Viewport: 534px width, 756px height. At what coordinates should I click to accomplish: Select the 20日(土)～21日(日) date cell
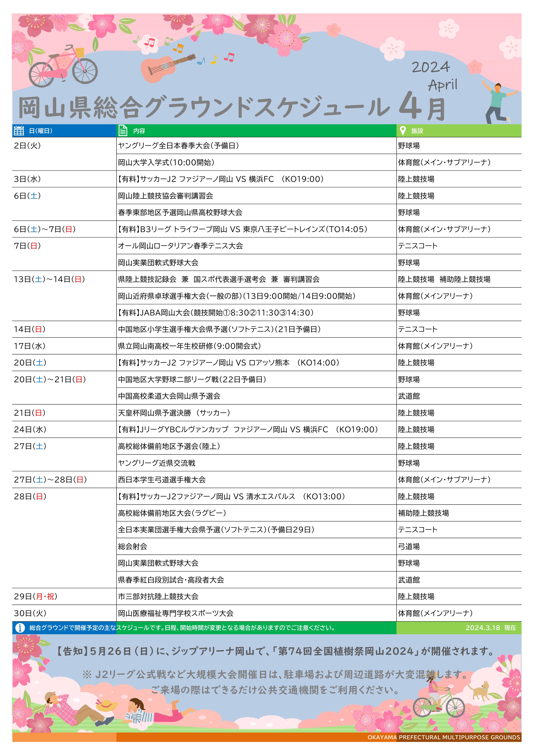50,379
